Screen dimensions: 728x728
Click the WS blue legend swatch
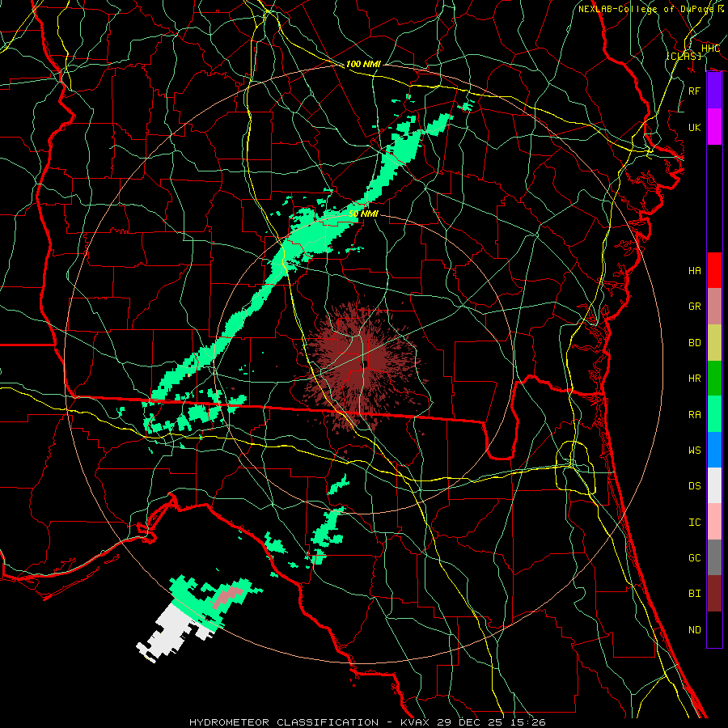coord(714,450)
